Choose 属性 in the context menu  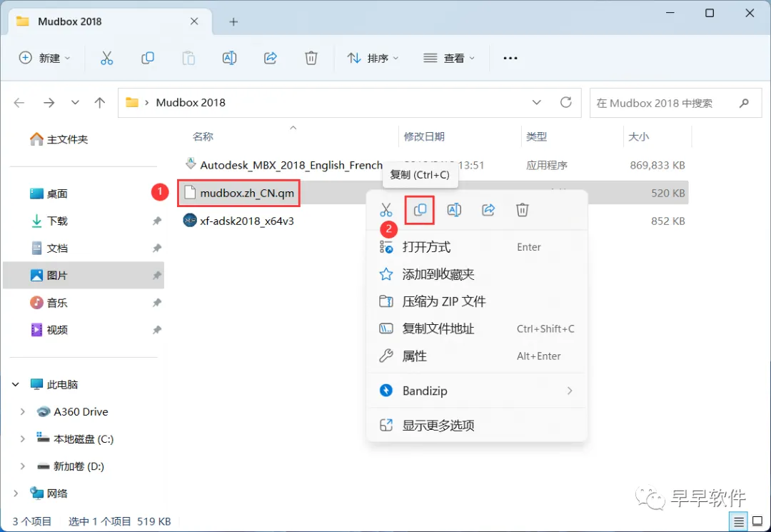[x=477, y=356]
